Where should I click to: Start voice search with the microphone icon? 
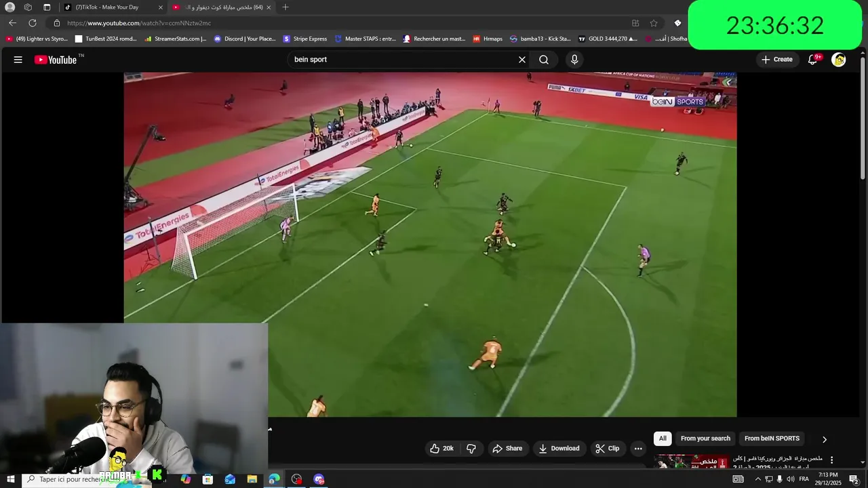(x=574, y=60)
